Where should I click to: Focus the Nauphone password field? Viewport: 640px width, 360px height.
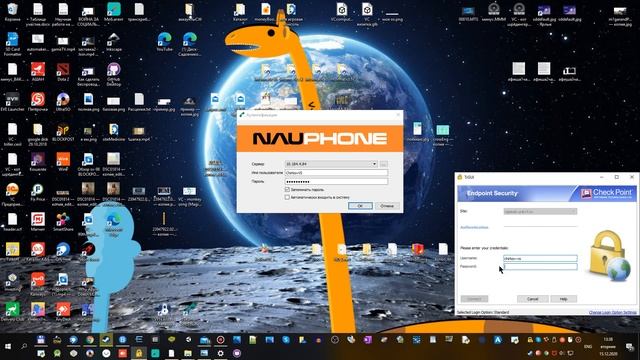point(336,182)
